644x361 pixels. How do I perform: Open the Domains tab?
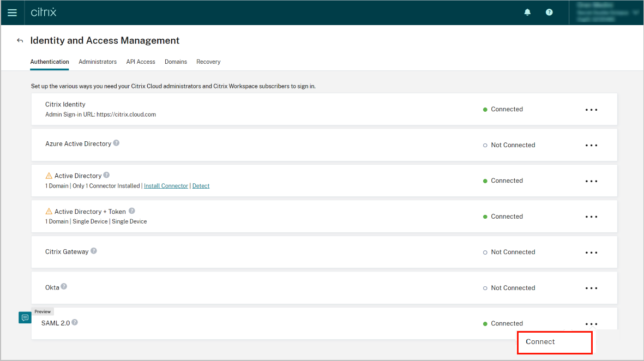176,62
